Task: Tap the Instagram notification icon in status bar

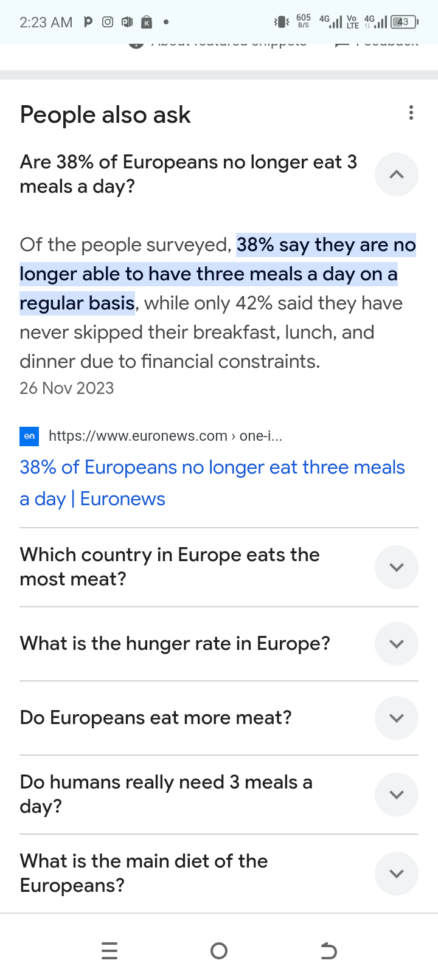Action: coord(108,22)
